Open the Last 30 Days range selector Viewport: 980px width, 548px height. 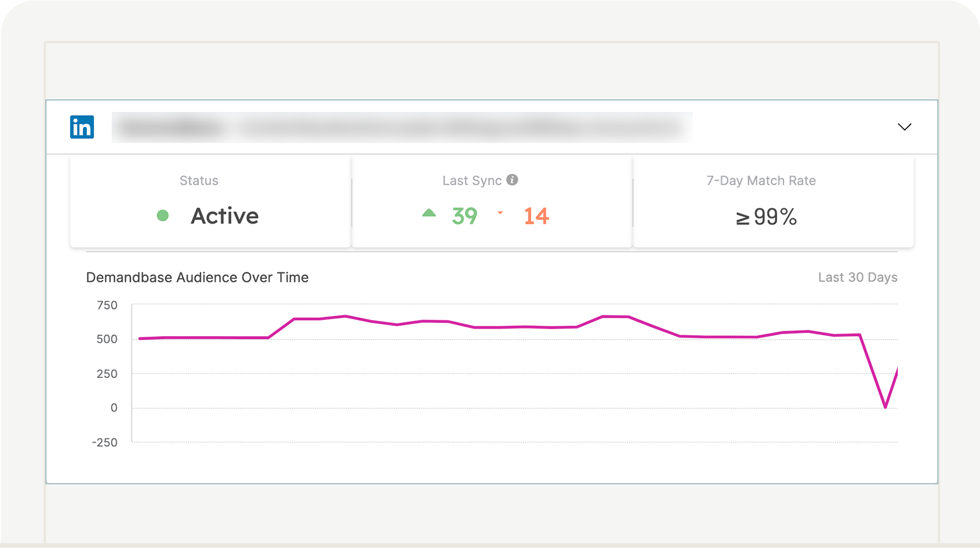point(857,277)
